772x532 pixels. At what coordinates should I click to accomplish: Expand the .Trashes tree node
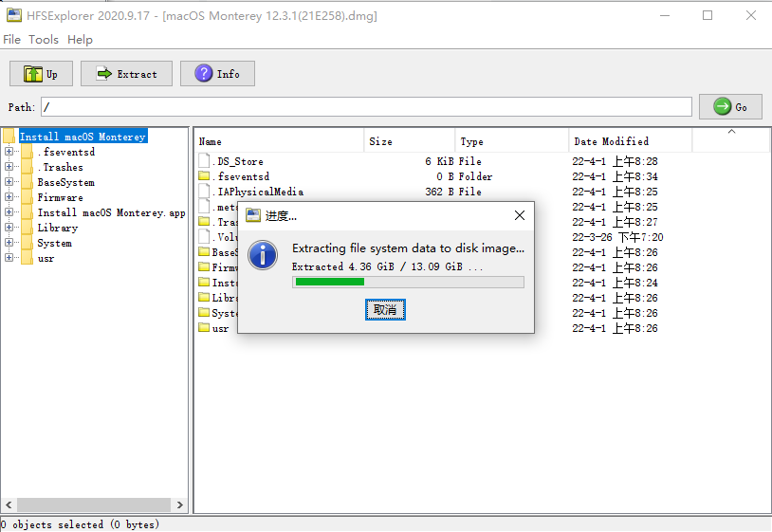click(9, 167)
